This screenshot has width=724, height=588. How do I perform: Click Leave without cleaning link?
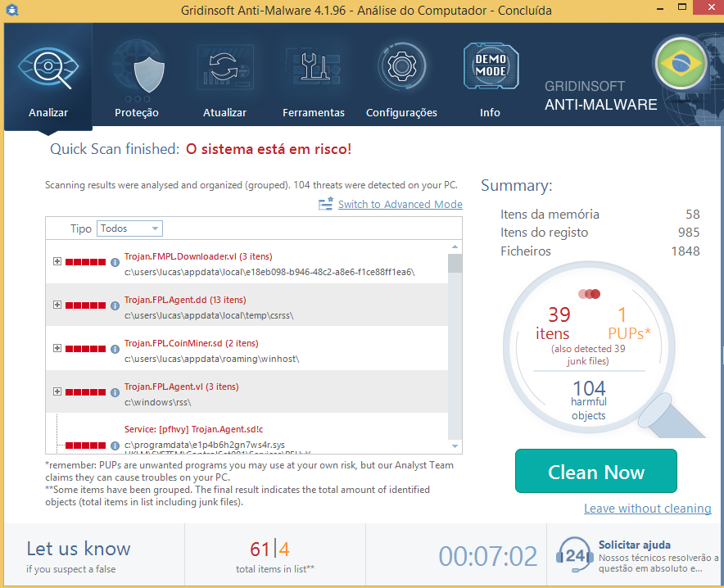click(647, 509)
